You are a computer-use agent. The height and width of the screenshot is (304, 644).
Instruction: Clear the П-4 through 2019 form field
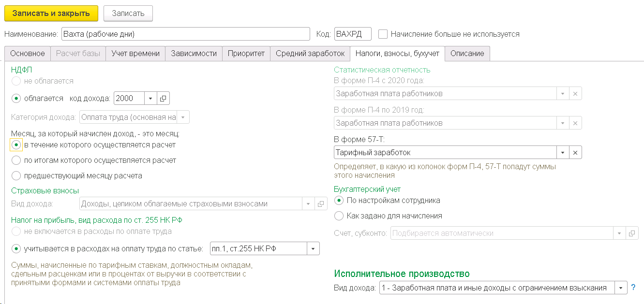575,123
